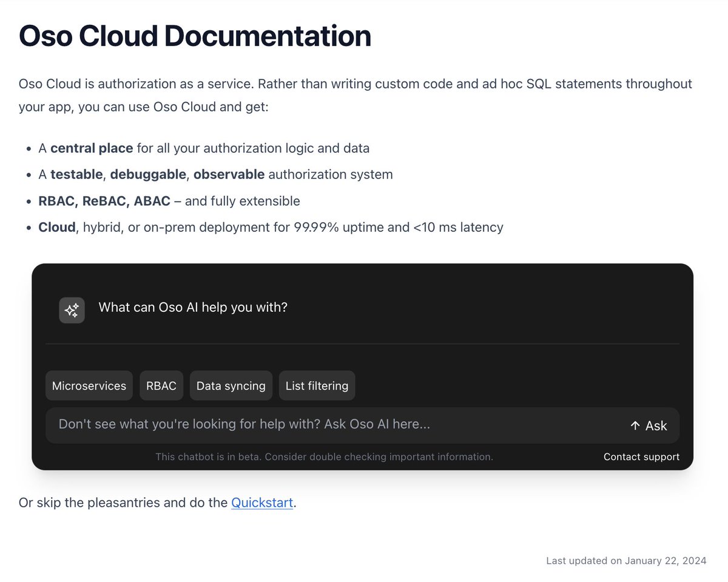Click the Ask button with arrow
Viewport: 728px width, 582px height.
649,426
